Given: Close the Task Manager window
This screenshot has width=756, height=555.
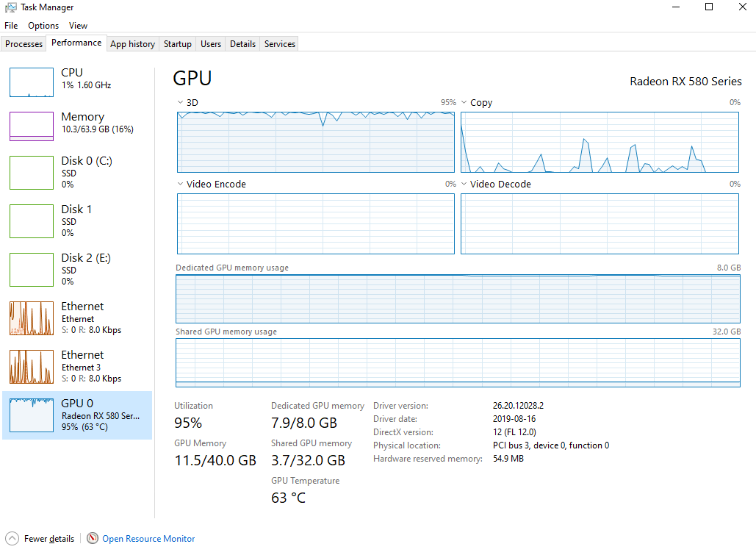Looking at the screenshot, I should (743, 7).
